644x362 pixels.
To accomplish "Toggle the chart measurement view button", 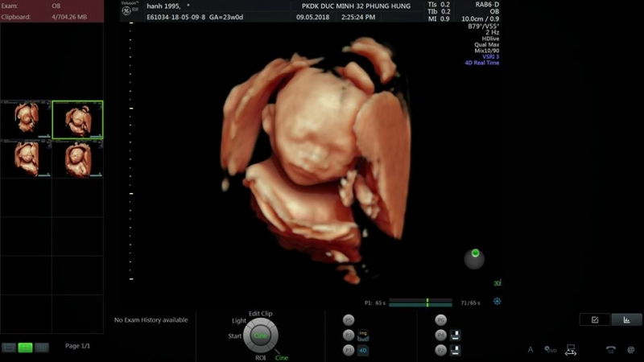I will [x=626, y=319].
